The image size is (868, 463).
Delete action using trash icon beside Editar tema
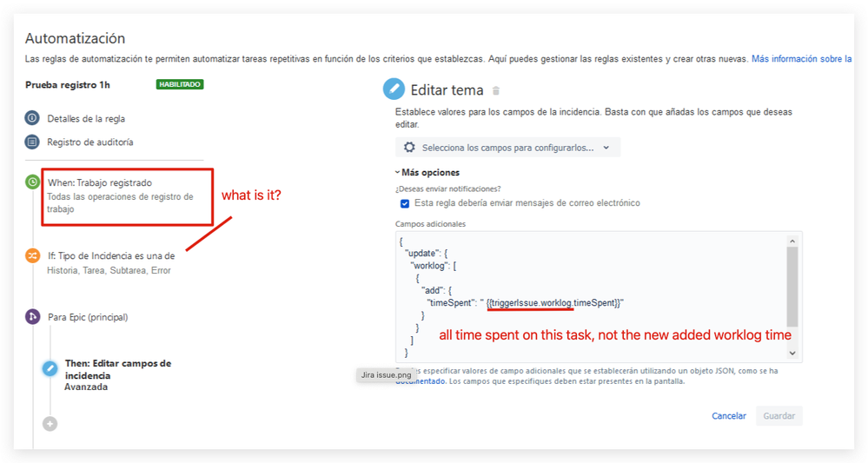click(x=496, y=90)
